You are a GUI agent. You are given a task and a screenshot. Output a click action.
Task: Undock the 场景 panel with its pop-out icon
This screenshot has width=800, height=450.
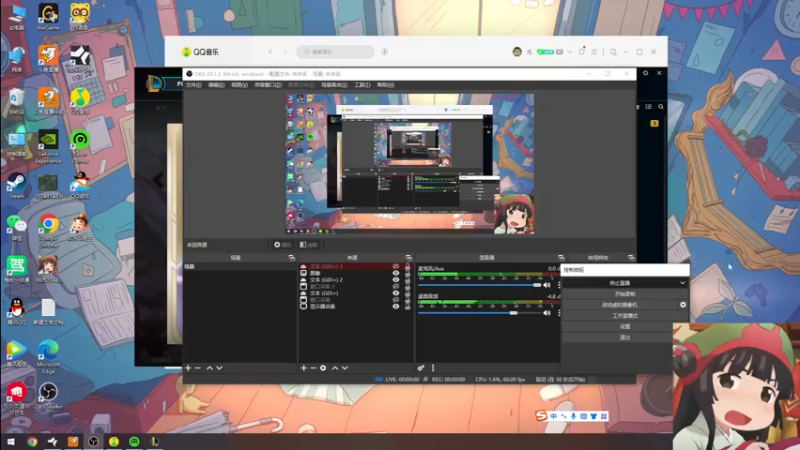point(291,258)
